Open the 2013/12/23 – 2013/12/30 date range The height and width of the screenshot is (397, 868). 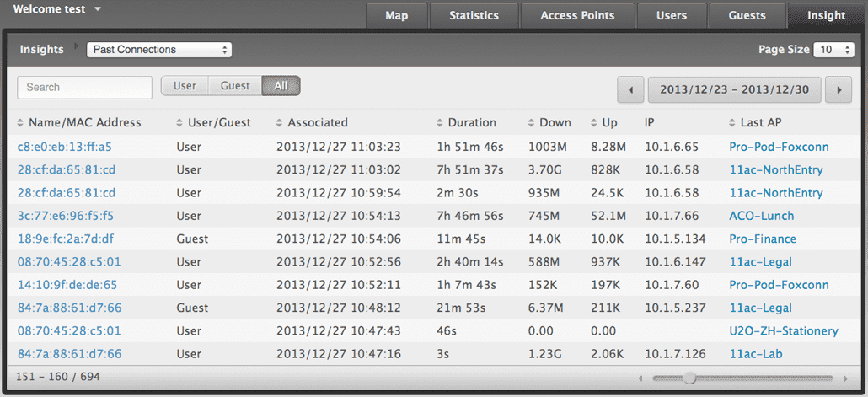pyautogui.click(x=734, y=89)
